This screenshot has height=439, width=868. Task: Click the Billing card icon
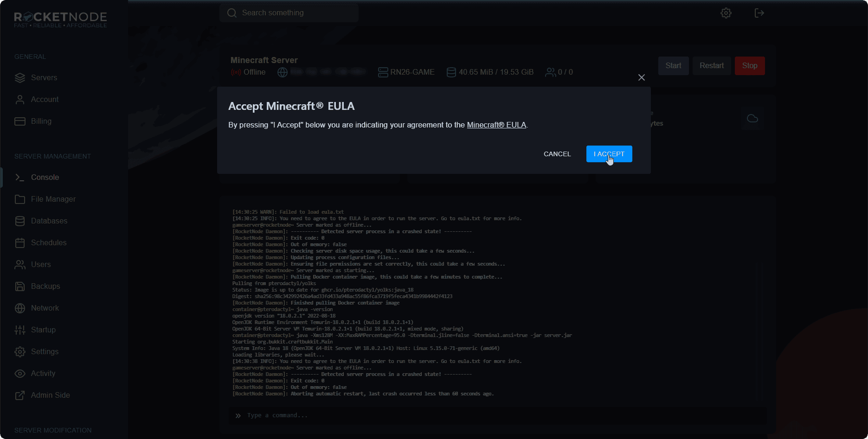click(20, 121)
